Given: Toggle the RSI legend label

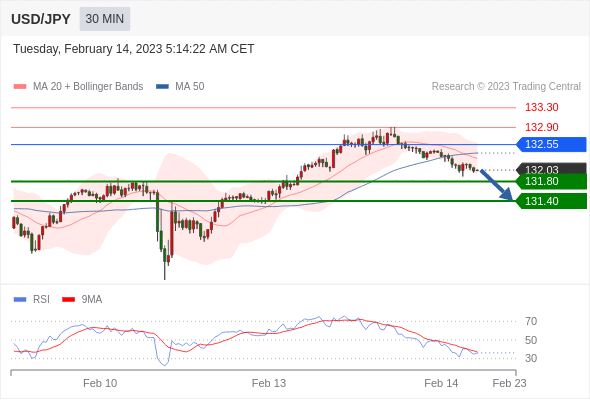Looking at the screenshot, I should [41, 300].
